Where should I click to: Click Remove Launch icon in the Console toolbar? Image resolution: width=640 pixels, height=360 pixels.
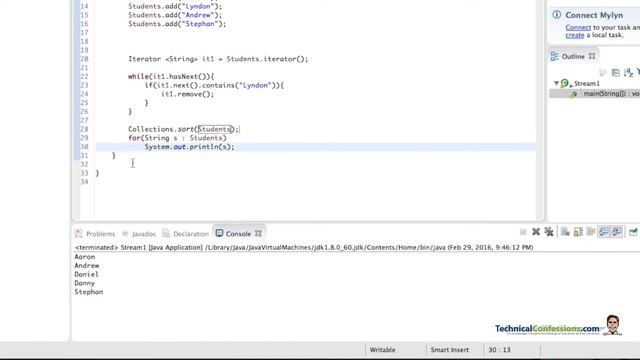(536, 232)
